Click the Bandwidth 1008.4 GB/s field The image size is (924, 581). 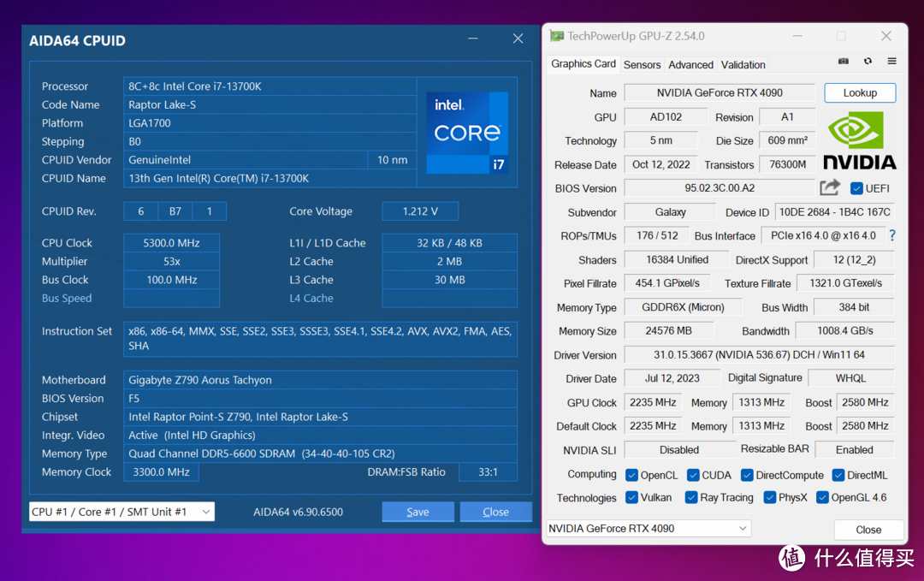pyautogui.click(x=845, y=330)
